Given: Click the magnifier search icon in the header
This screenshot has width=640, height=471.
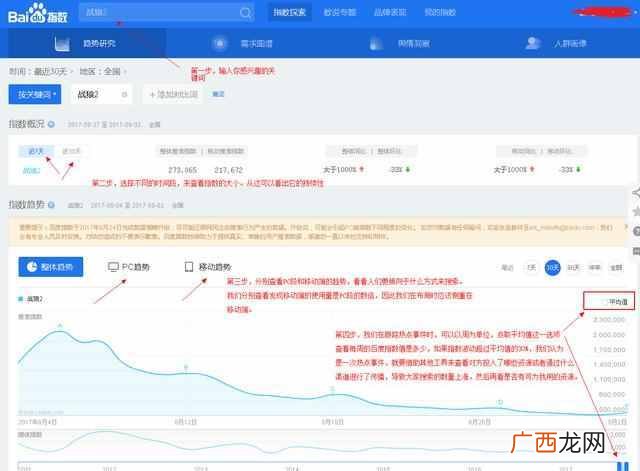Looking at the screenshot, I should point(245,13).
